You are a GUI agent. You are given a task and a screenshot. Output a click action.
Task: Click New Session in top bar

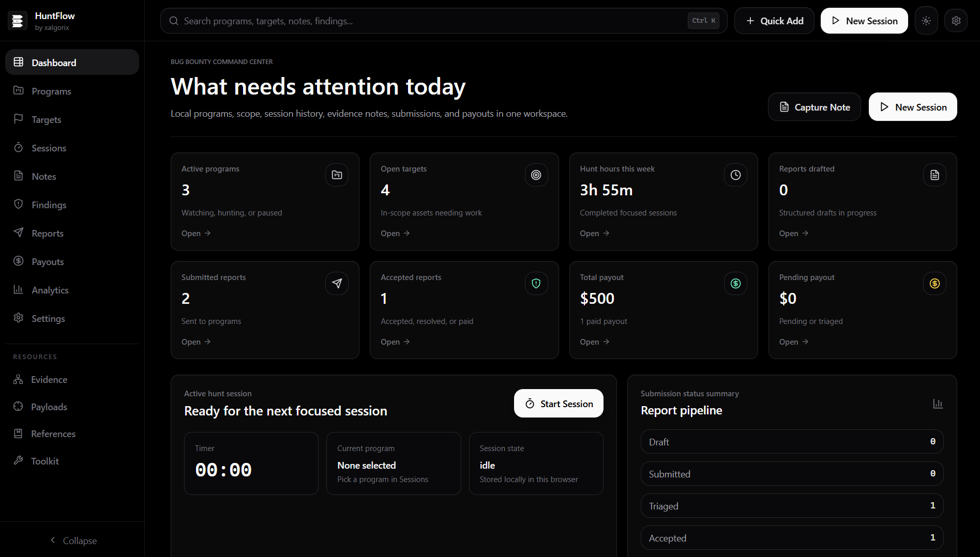864,21
